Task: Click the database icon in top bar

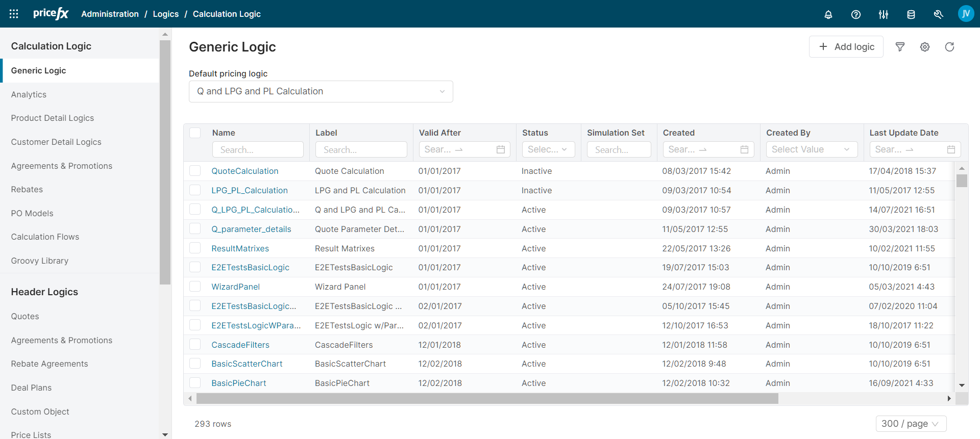Action: point(911,14)
